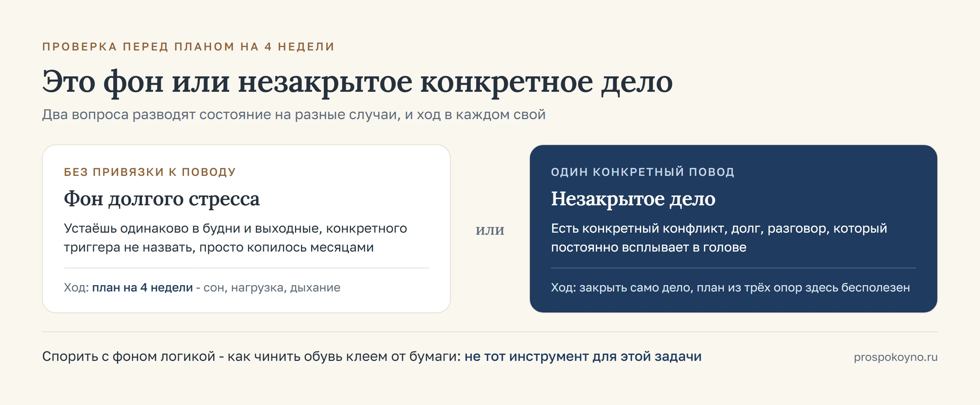Click the label "ОДИН КОНКРЕТНЫЙ ПОВОД"
The image size is (980, 405).
click(x=643, y=172)
